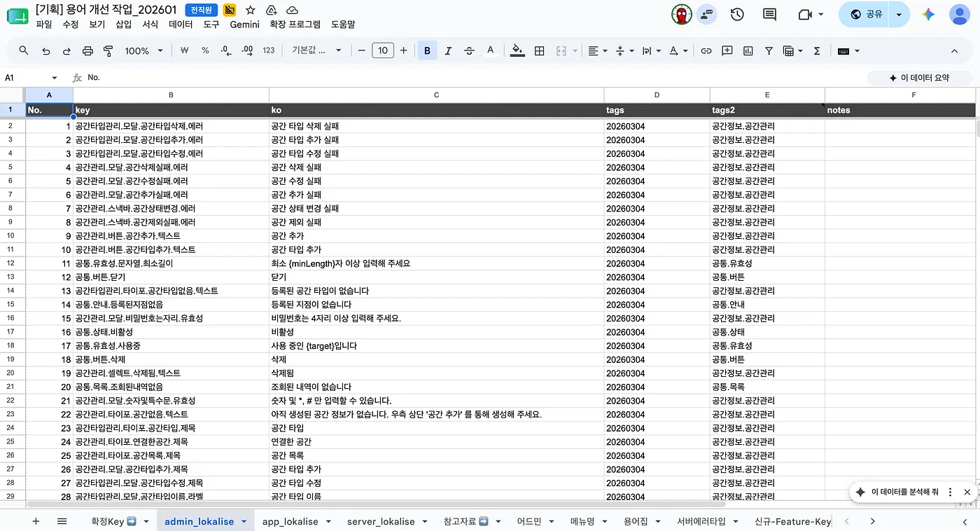Open the 기본값 font dropdown
This screenshot has width=980, height=531.
317,50
